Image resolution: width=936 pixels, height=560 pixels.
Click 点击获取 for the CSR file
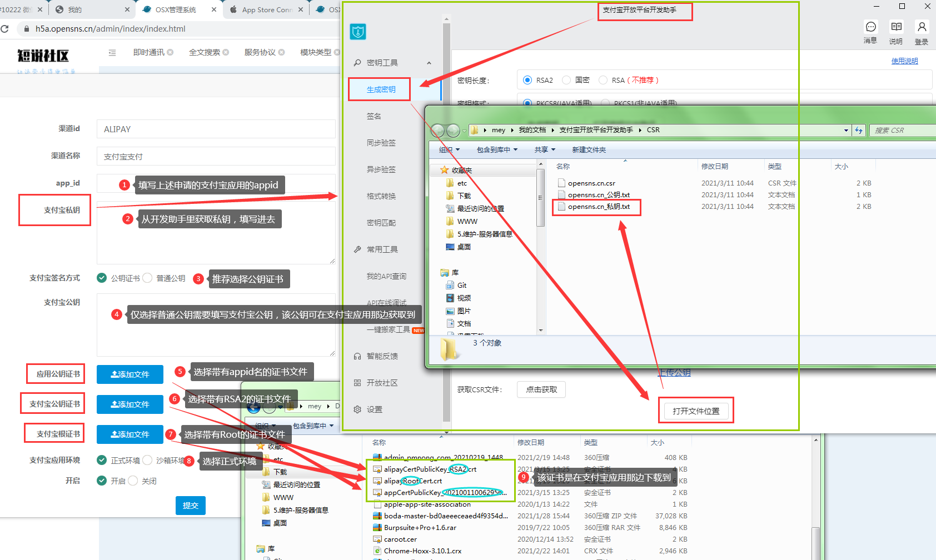pyautogui.click(x=541, y=389)
